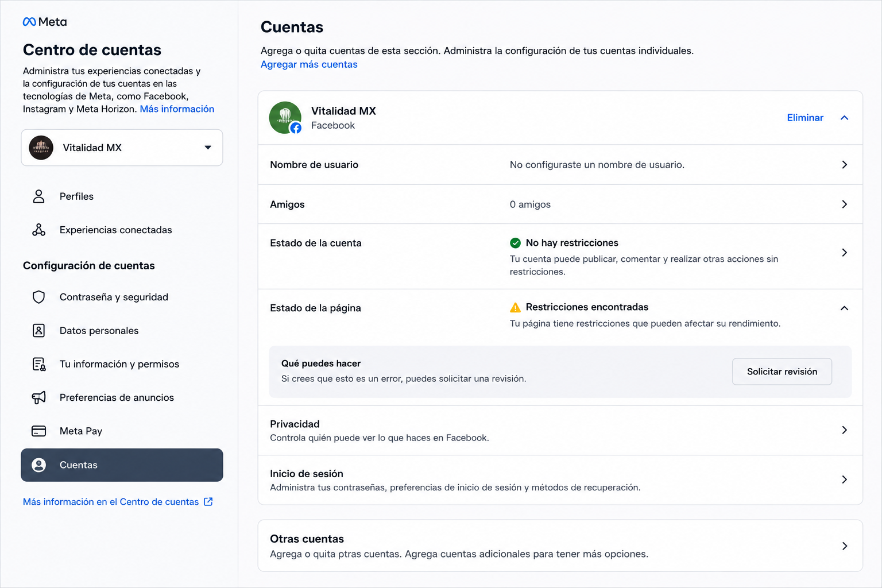
Task: Click the 'Qué puedes hacer' heading
Action: pos(321,363)
